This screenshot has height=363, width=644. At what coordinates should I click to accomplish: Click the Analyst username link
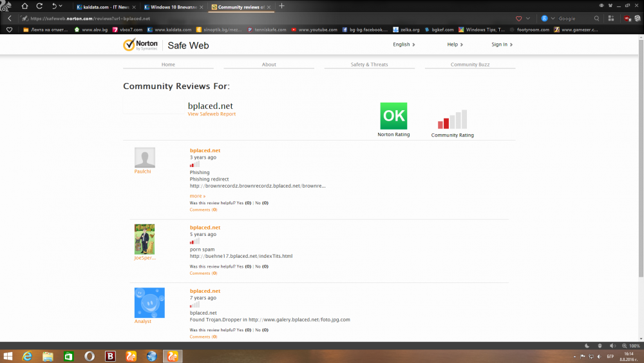tap(142, 322)
